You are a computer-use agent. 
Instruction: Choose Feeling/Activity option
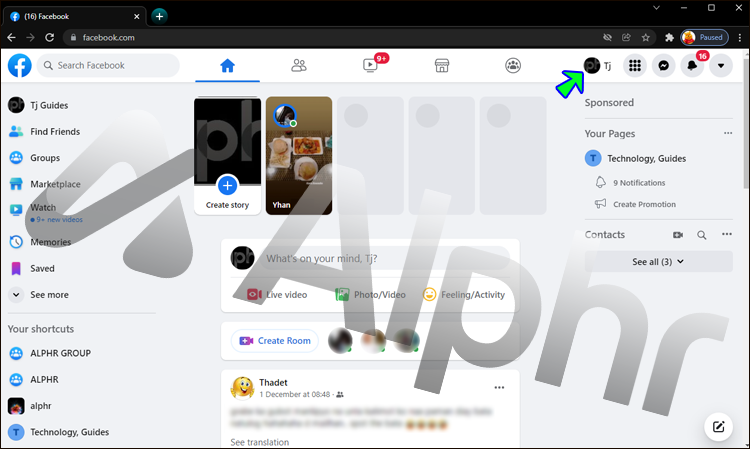[463, 295]
